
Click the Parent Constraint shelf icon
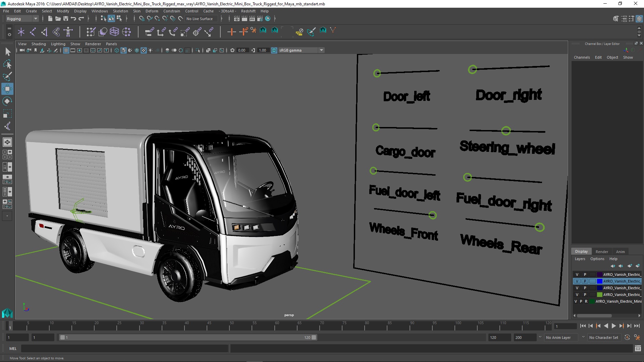pos(149,32)
